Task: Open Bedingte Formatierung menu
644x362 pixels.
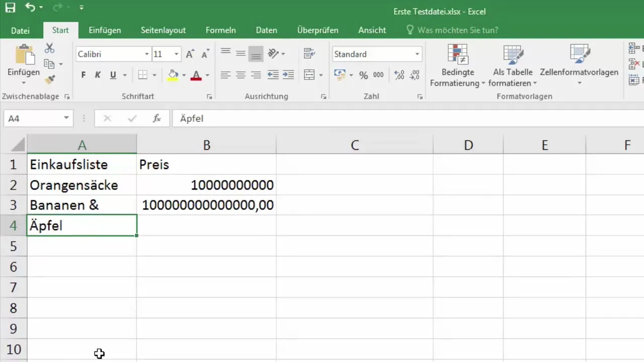Action: (457, 65)
